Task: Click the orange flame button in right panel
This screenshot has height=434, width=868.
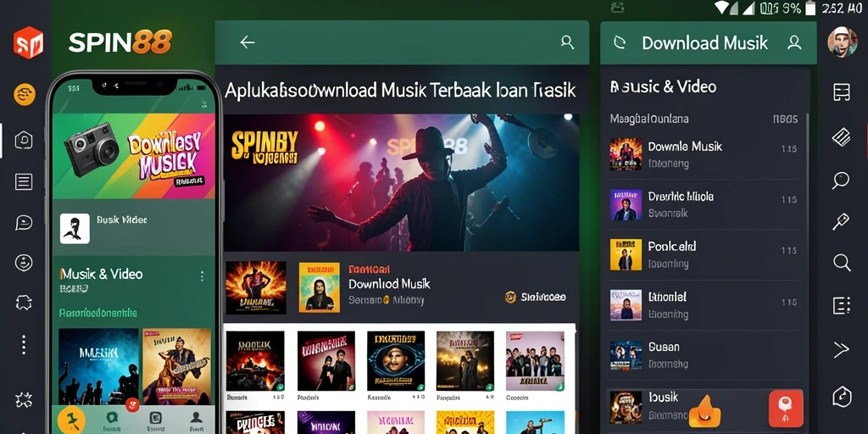Action: click(x=704, y=411)
